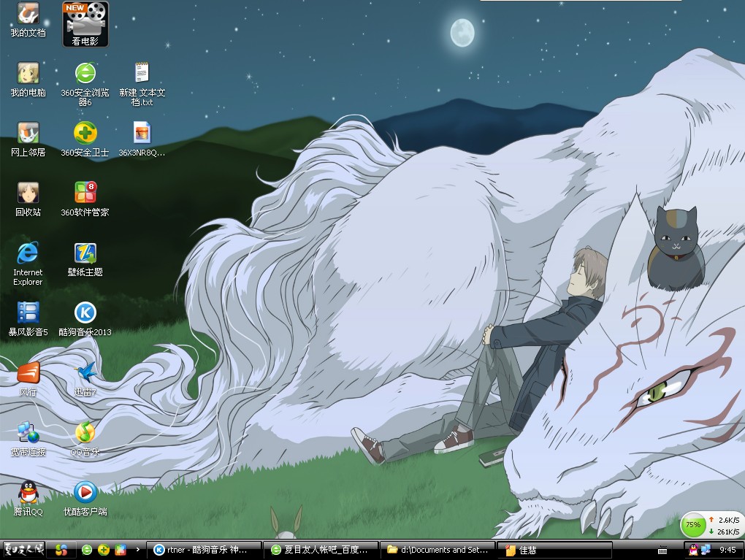Open the QQ penguin tray icon
The image size is (745, 560).
click(693, 550)
